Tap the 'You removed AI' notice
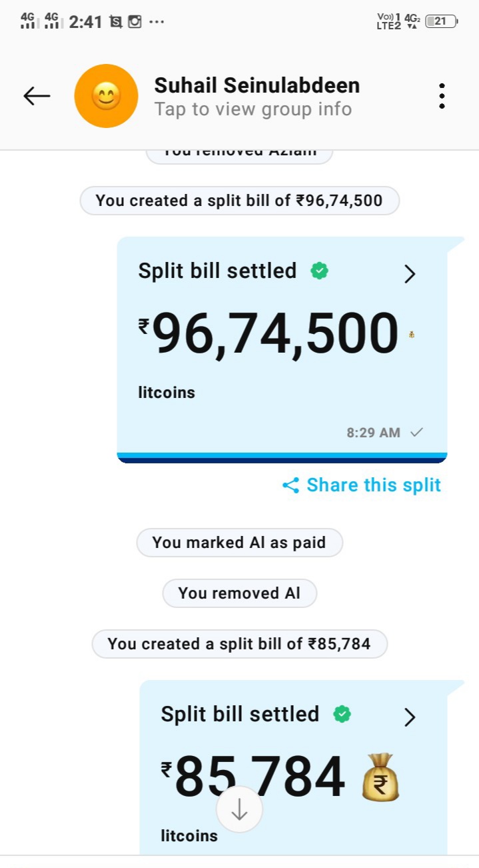479x868 pixels. pos(239,593)
